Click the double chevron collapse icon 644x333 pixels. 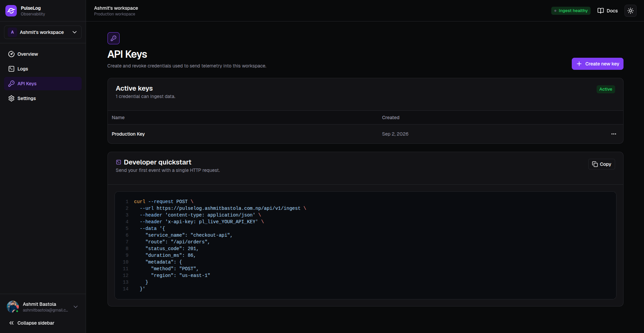coord(11,323)
